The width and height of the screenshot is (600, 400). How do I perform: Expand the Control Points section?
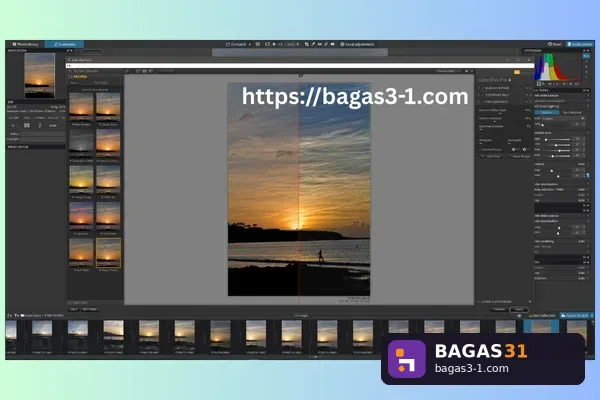coord(491,150)
